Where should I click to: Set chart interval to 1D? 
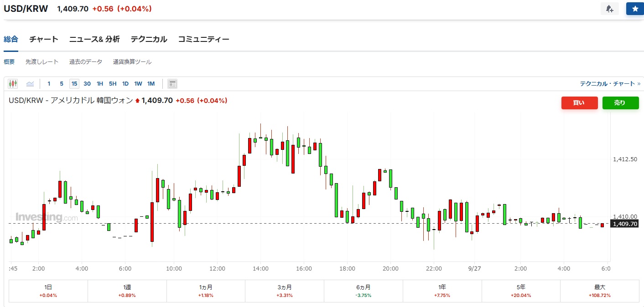125,84
